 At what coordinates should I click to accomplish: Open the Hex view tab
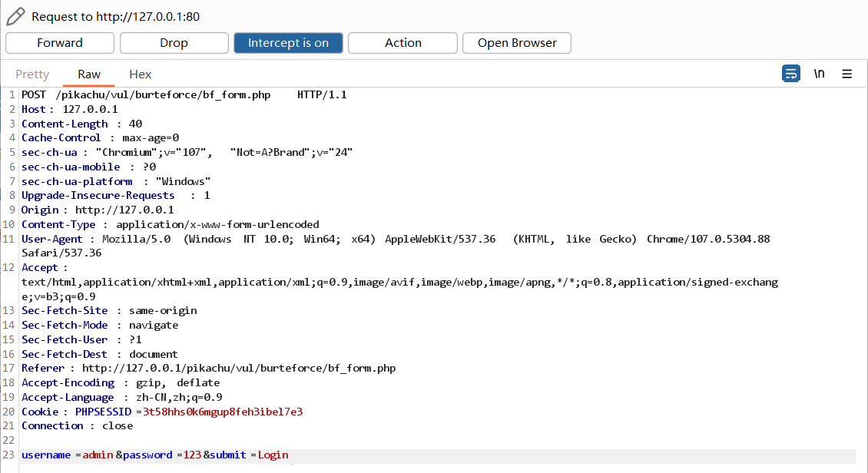click(140, 74)
